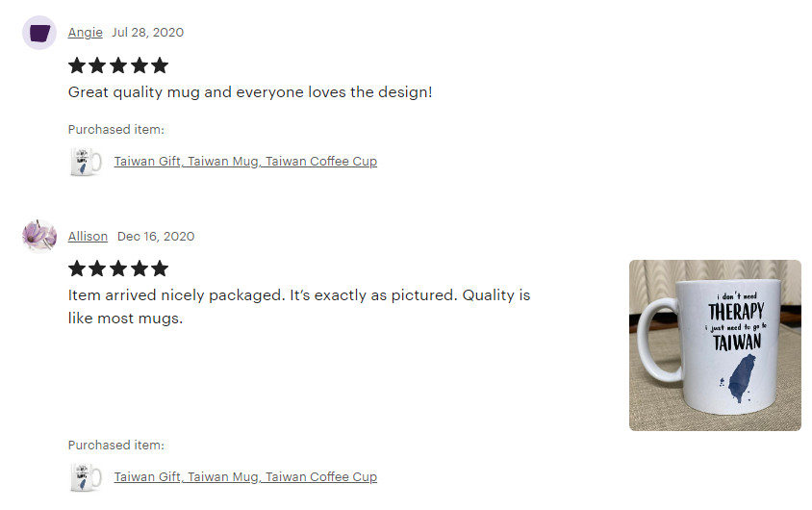Click the middle star in Angie's rating
812x510 pixels.
point(118,65)
